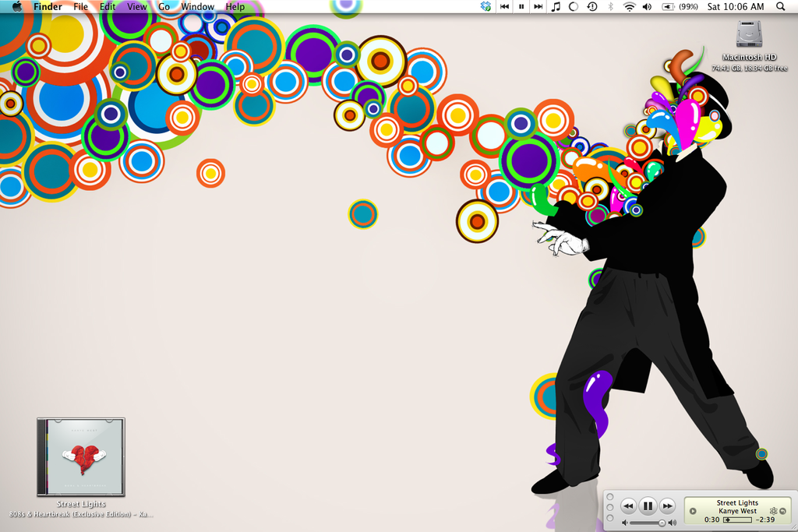The width and height of the screenshot is (798, 532).
Task: Click the bottom window button of mini player
Action: pos(609,518)
